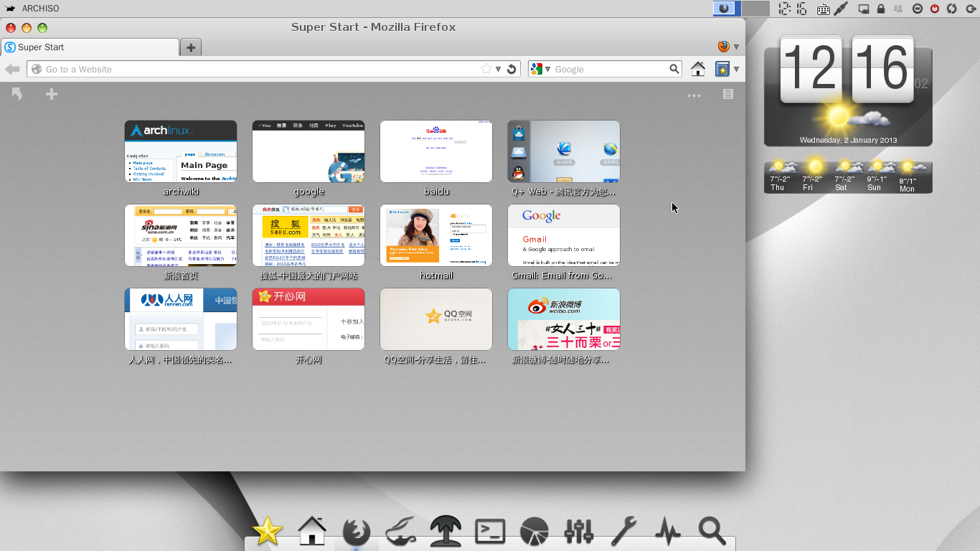This screenshot has height=551, width=980.
Task: Open the Google search engine selector
Action: click(x=540, y=69)
